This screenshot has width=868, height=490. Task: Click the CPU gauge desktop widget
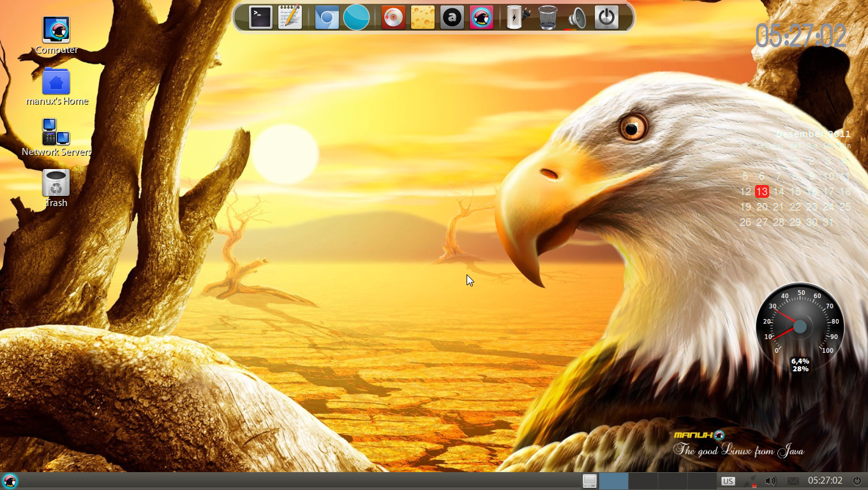800,327
